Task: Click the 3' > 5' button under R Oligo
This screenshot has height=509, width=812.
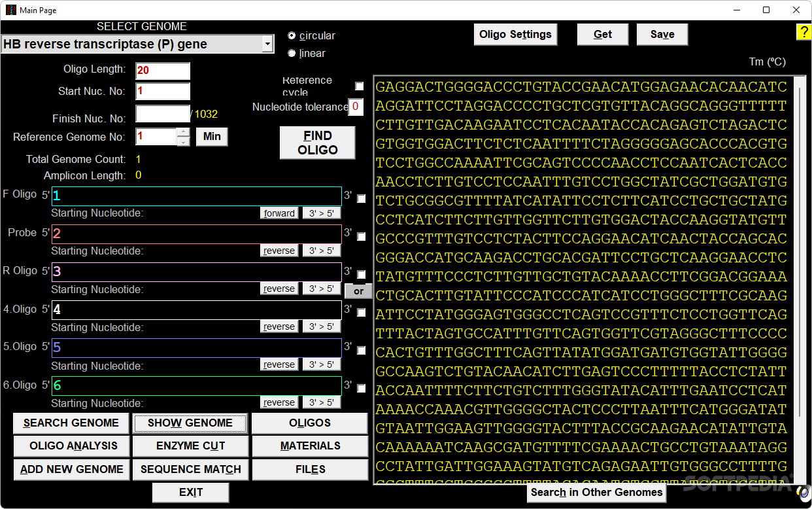Action: tap(322, 289)
